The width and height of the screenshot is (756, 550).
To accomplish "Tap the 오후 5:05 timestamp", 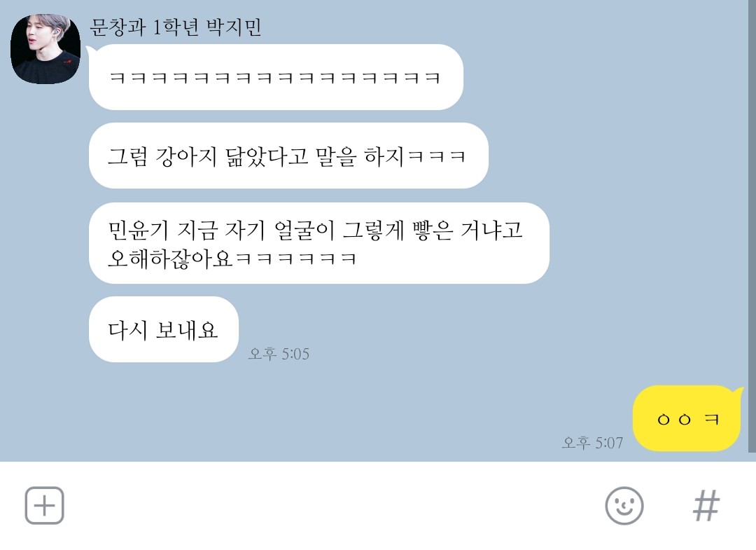I will click(x=279, y=354).
